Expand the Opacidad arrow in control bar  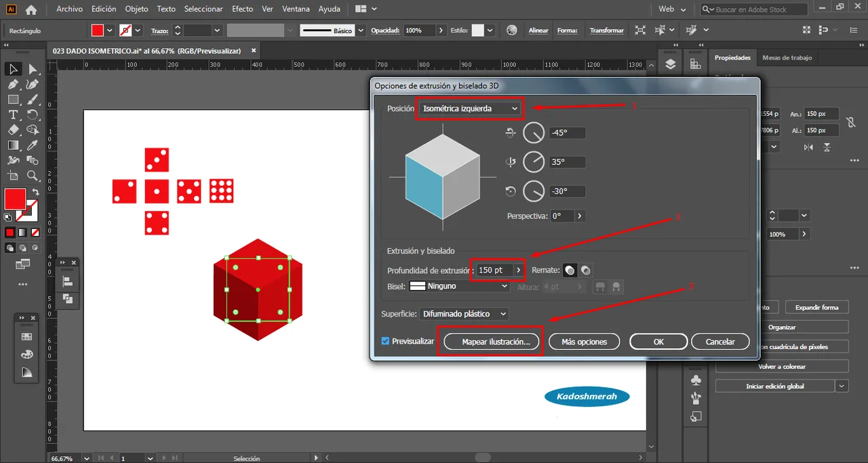coord(441,31)
